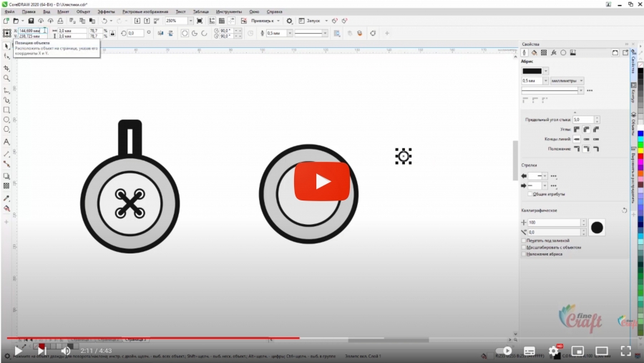Seek on the red video progress bar
The image size is (644, 363).
click(x=153, y=338)
